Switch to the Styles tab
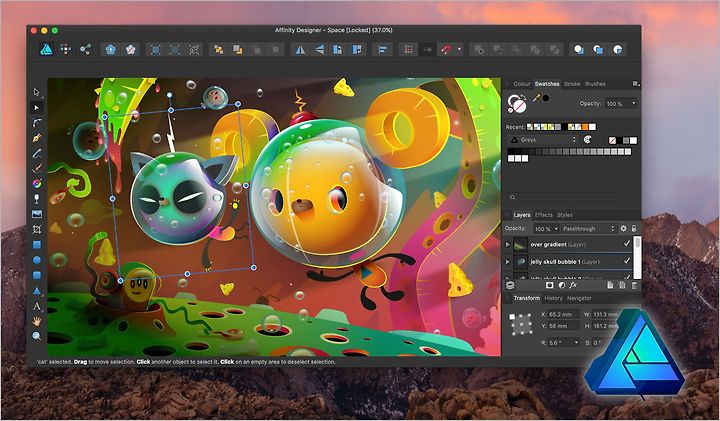Viewport: 720px width, 421px height. (x=565, y=215)
